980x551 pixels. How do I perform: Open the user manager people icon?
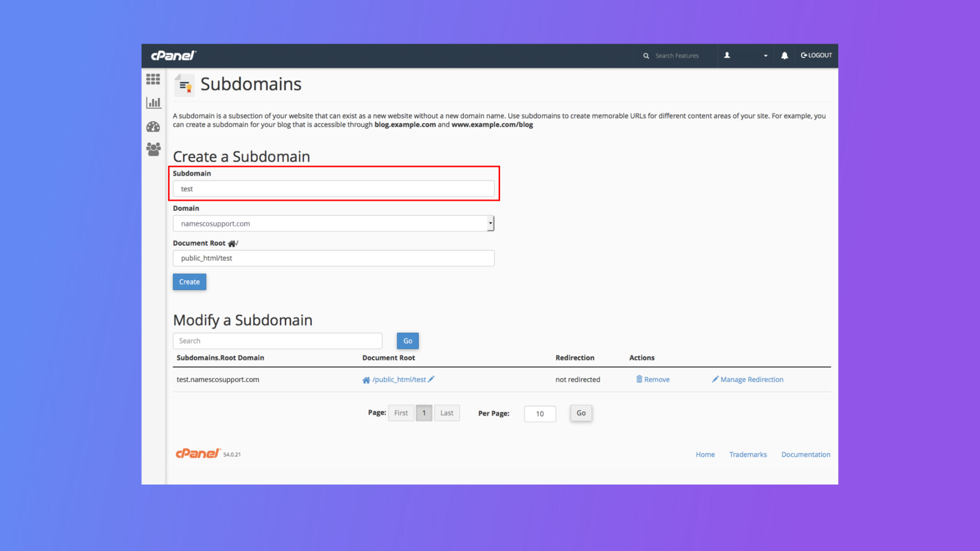tap(153, 149)
